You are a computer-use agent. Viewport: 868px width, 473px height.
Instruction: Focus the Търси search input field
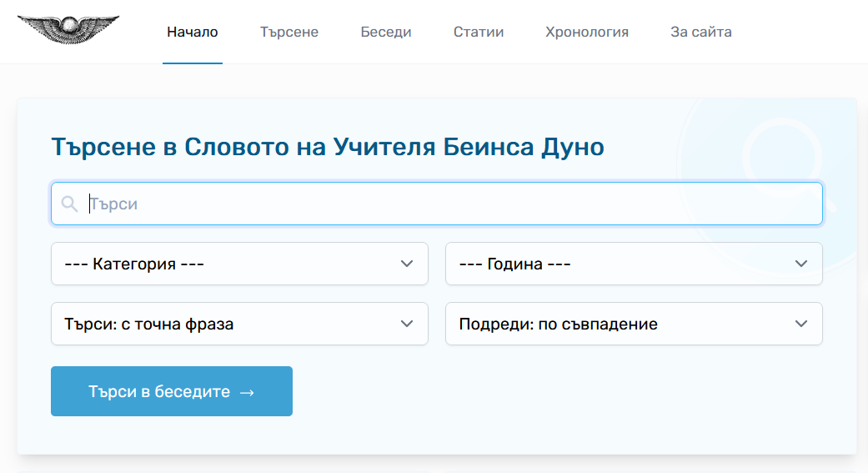[x=437, y=204]
